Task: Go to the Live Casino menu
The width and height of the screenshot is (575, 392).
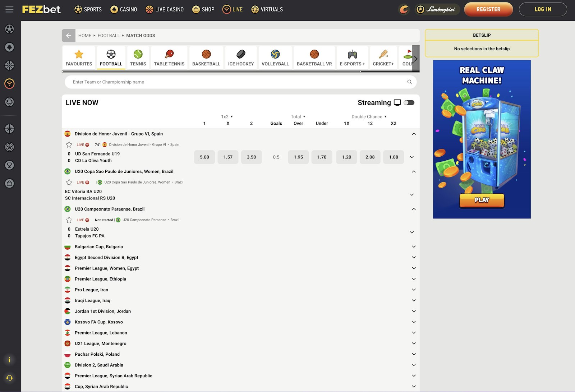Action: pyautogui.click(x=165, y=9)
